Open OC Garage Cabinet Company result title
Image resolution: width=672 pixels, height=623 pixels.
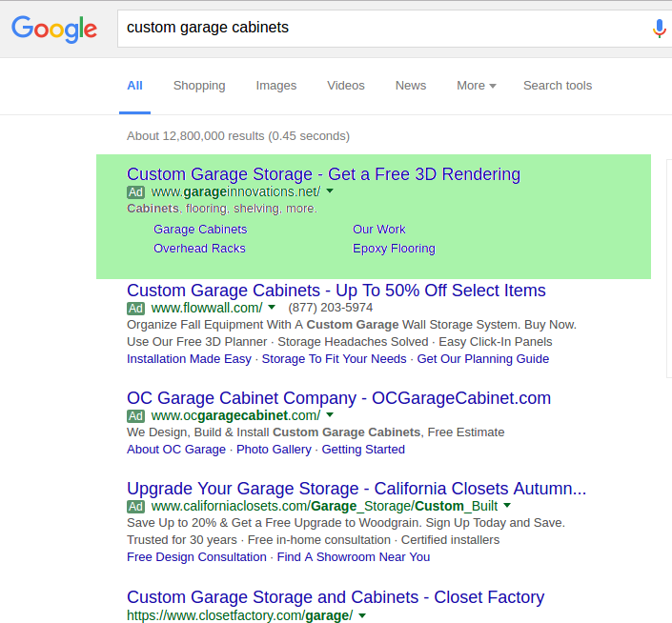point(338,398)
